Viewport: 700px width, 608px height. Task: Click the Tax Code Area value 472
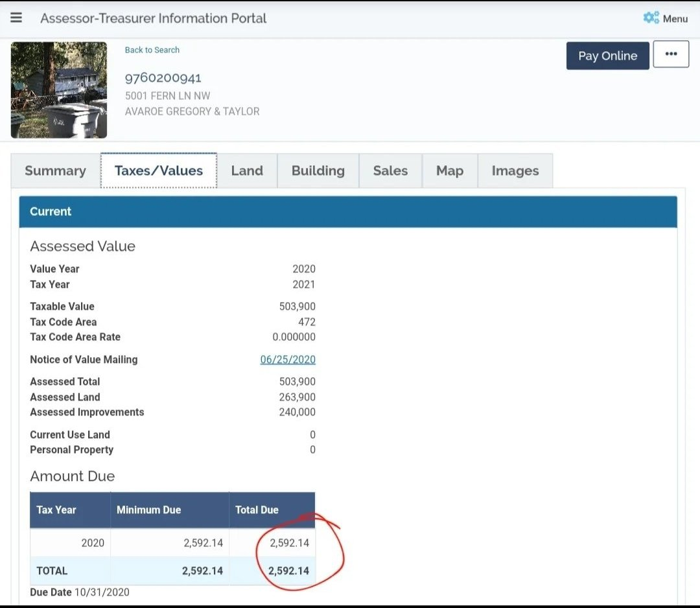(307, 322)
